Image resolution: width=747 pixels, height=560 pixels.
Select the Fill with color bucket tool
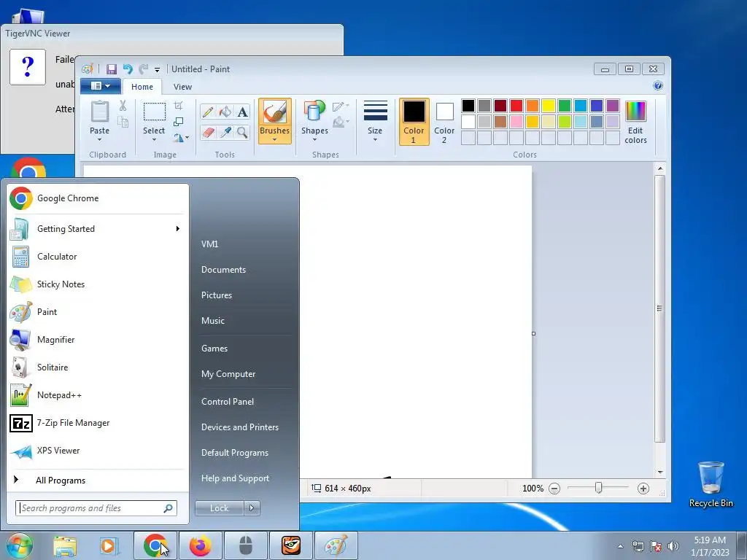coord(225,112)
